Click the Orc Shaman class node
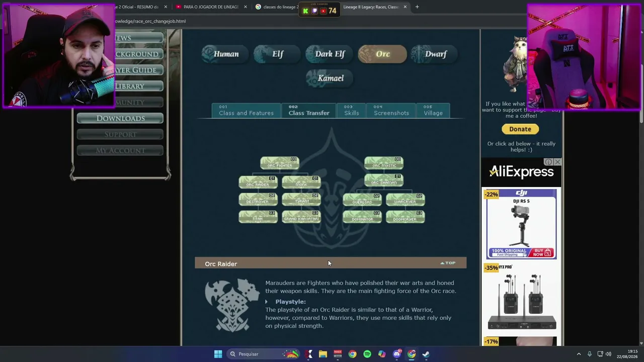The image size is (644, 362). [x=384, y=180]
